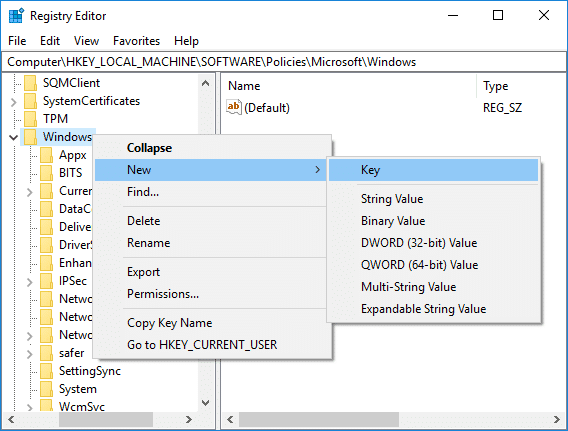Click the WcmSvc folder icon
Screen dimensions: 568x431
point(46,406)
